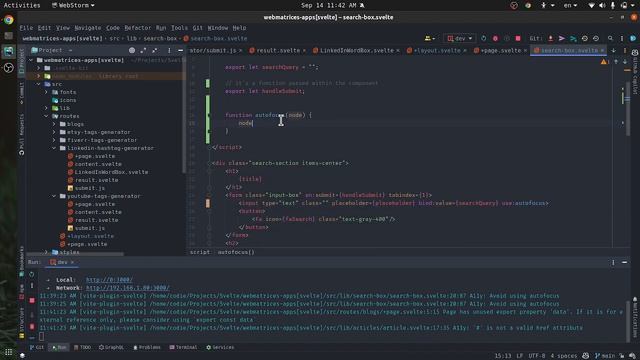Open the Local server URL link

click(109, 280)
